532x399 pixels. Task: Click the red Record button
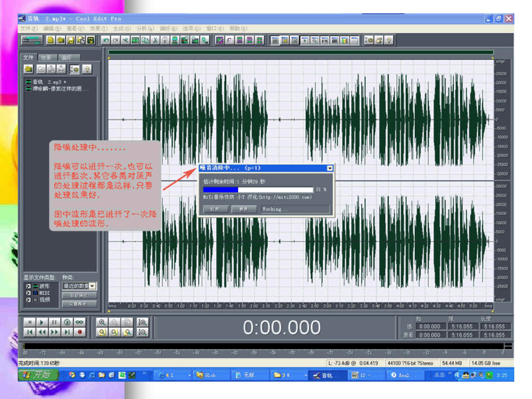click(x=80, y=332)
